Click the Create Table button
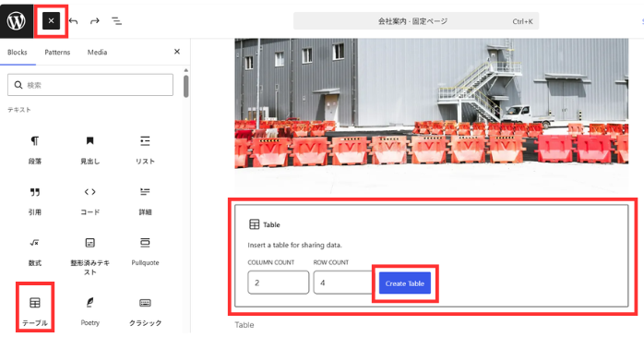 click(404, 283)
